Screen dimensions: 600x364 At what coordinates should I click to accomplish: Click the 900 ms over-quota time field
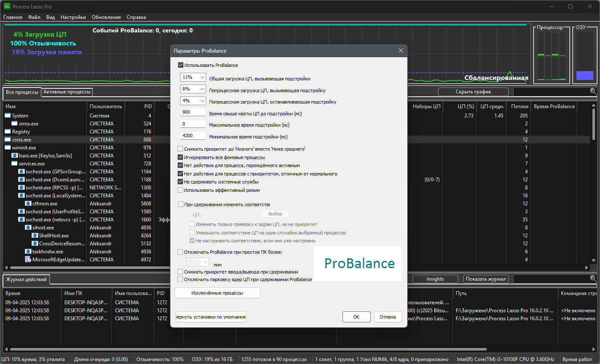coord(193,112)
